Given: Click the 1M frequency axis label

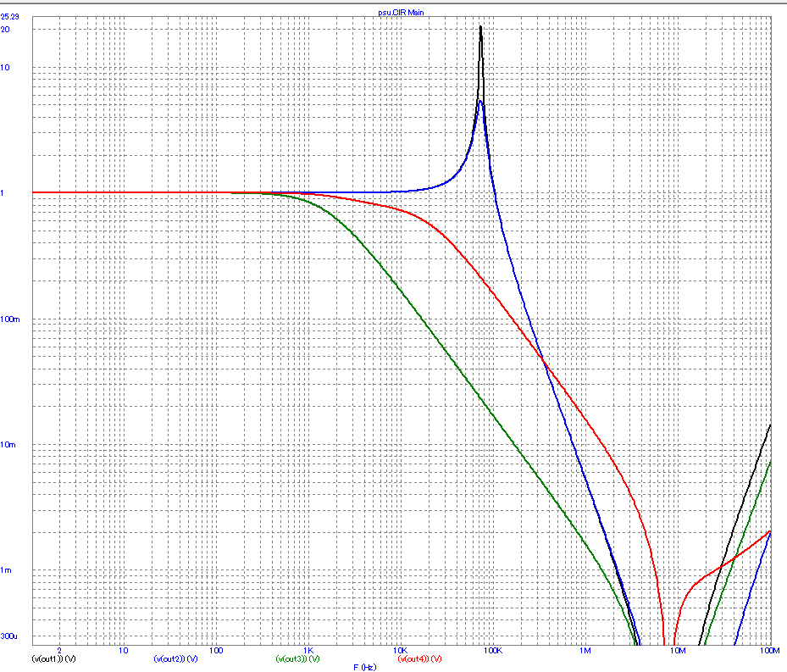Looking at the screenshot, I should (x=585, y=651).
